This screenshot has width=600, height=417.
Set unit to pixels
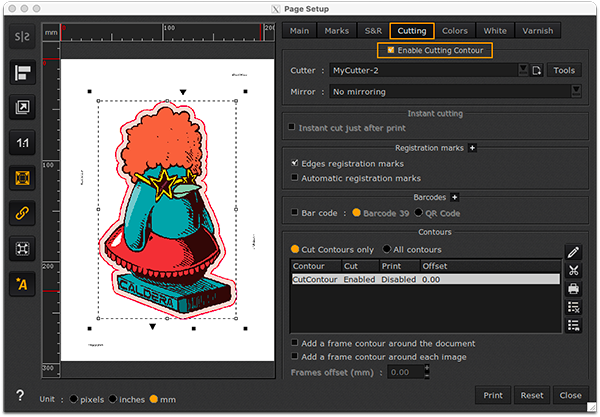pyautogui.click(x=73, y=399)
